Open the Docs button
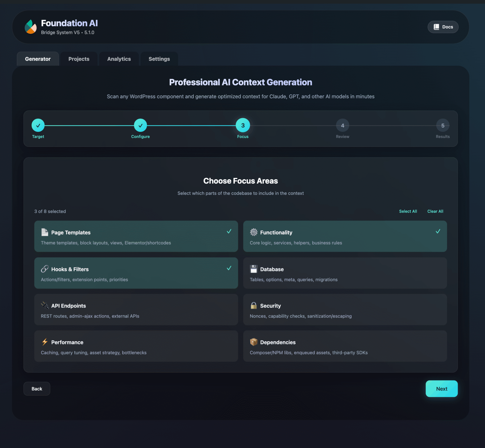 click(x=443, y=27)
